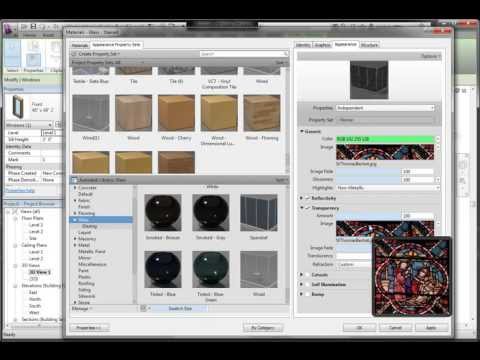Select the Spandrel glass swatch

coord(259,213)
